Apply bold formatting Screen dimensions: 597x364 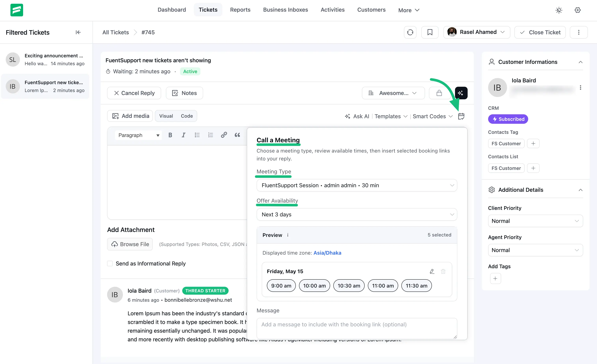pyautogui.click(x=170, y=135)
